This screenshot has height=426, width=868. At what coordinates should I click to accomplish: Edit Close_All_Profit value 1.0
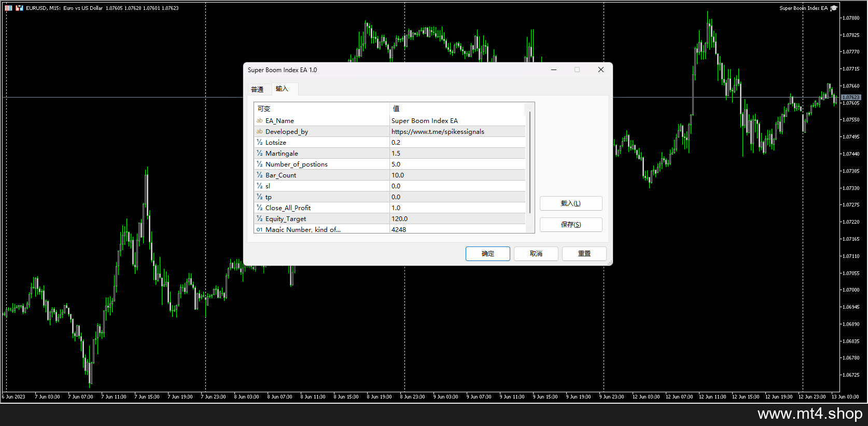457,208
